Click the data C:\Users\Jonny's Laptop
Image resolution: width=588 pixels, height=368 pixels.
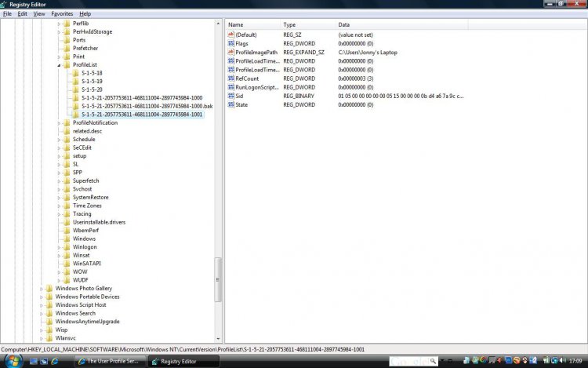tap(368, 52)
